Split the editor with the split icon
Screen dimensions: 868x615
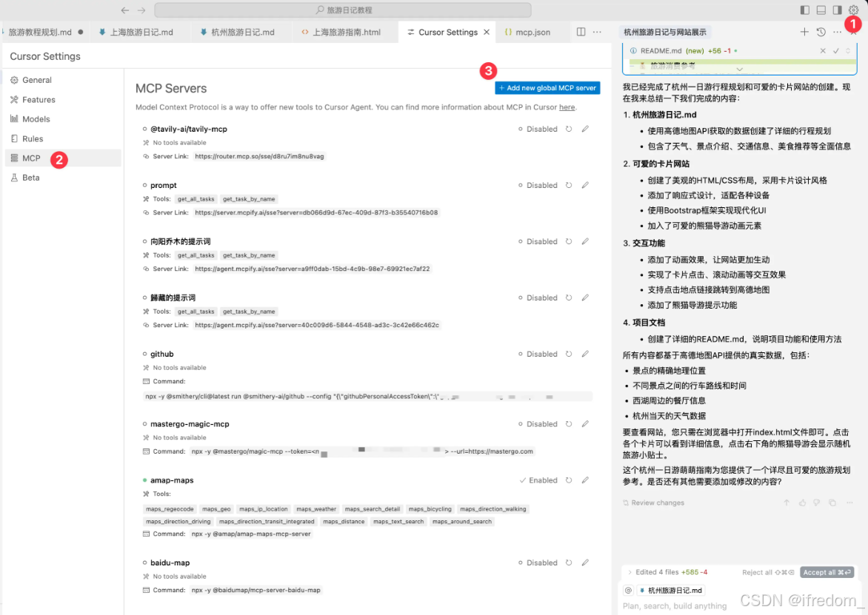click(x=581, y=32)
